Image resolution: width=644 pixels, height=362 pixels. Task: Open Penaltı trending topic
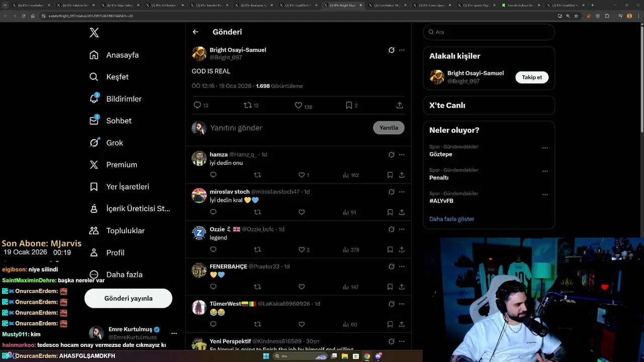click(x=439, y=177)
